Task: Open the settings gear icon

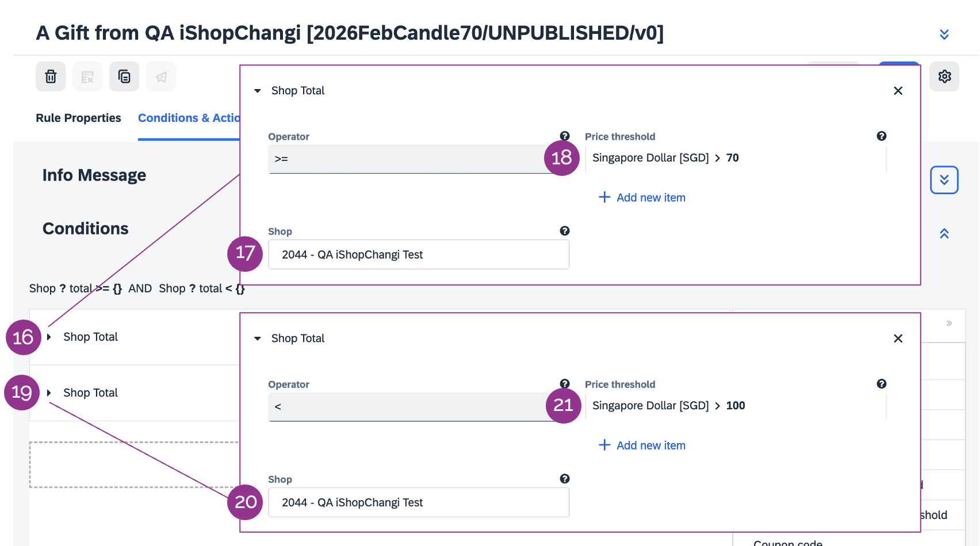Action: pos(944,76)
